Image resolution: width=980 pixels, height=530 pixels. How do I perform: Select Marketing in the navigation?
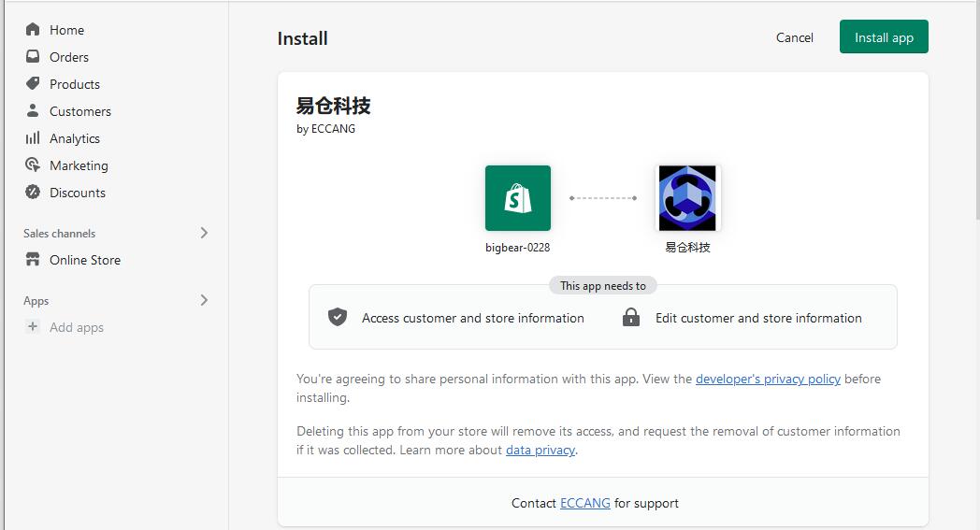(79, 165)
